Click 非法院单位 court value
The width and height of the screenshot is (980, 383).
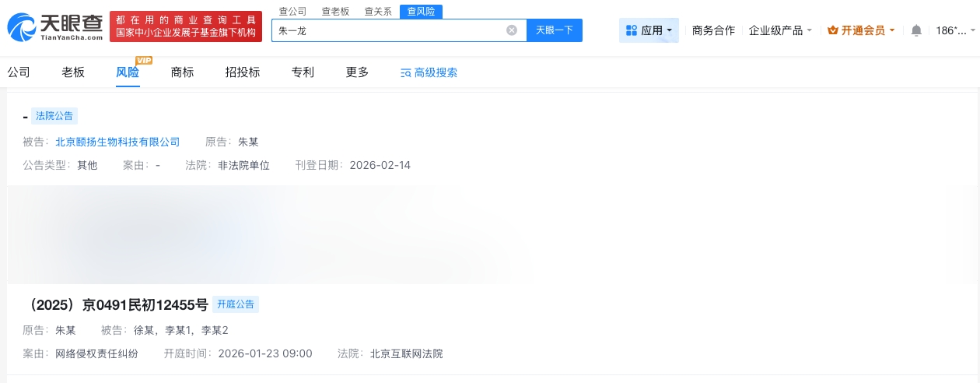tap(243, 165)
